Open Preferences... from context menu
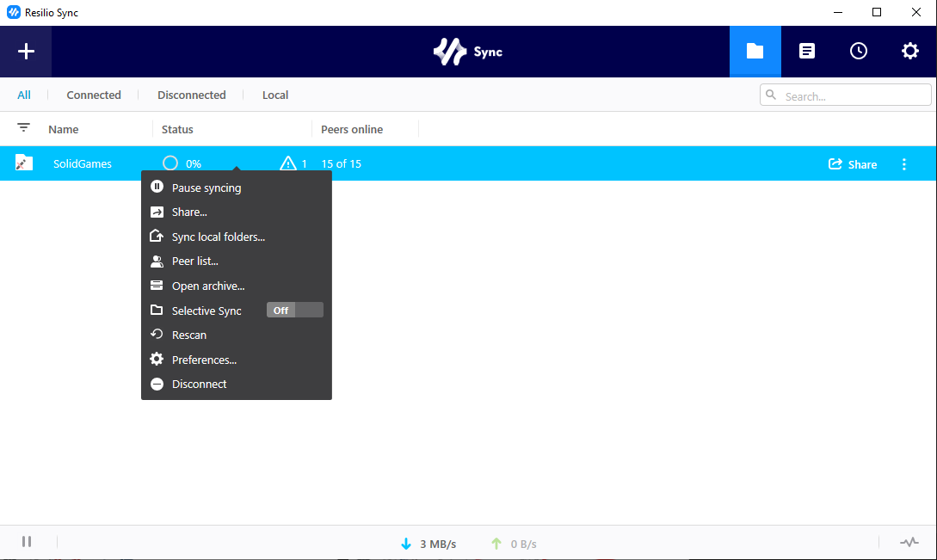The image size is (937, 560). click(236, 360)
